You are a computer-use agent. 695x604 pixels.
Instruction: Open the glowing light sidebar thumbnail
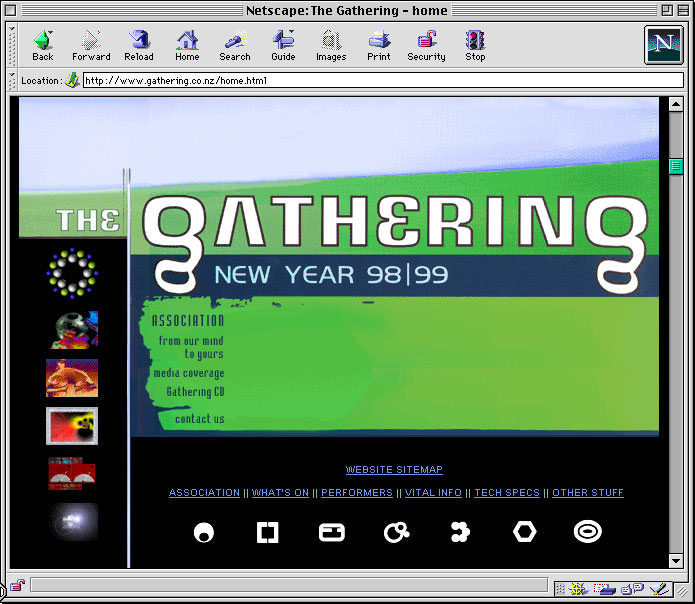(73, 522)
